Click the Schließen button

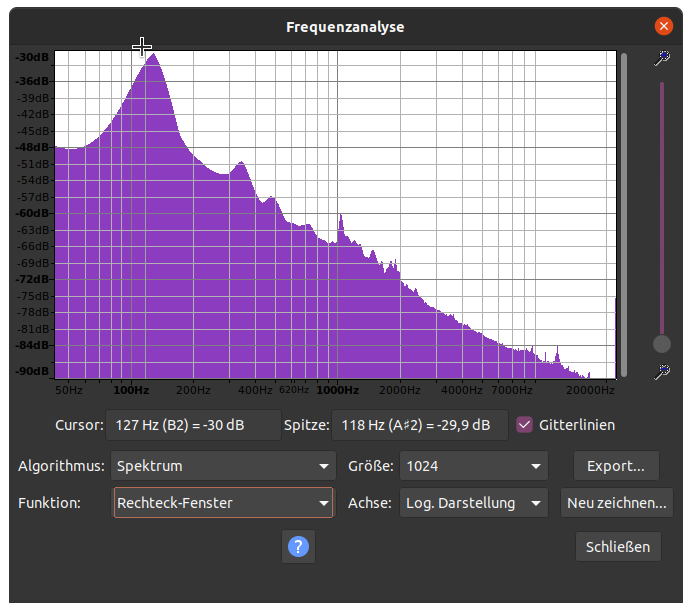coord(618,547)
